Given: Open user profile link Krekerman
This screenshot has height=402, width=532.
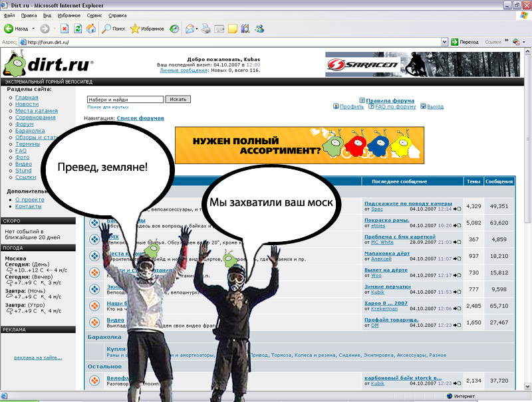Looking at the screenshot, I should (384, 308).
